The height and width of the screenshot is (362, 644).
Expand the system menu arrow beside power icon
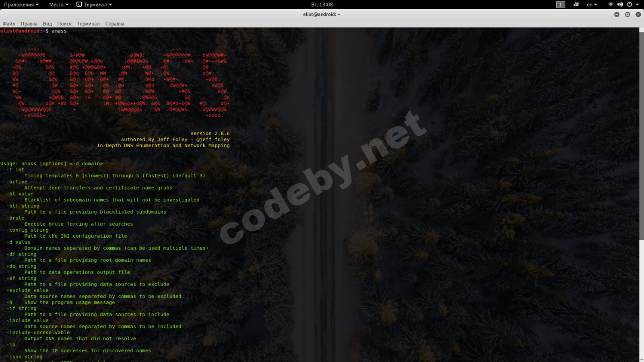click(x=637, y=4)
